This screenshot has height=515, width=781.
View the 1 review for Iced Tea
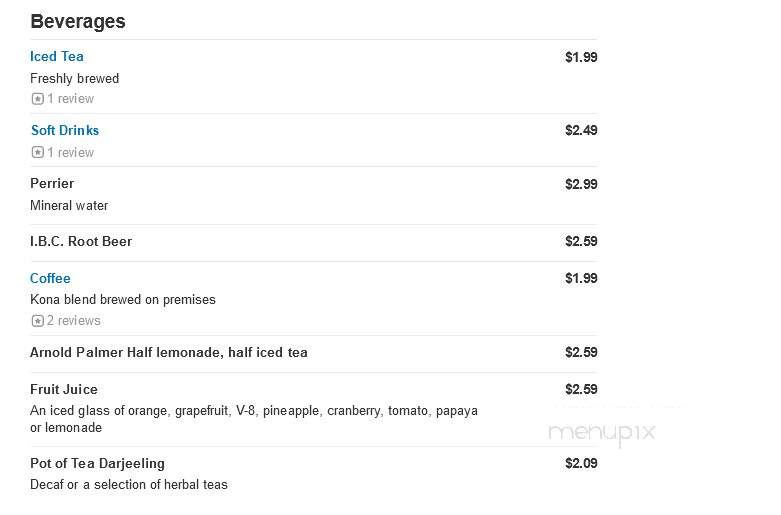(x=70, y=99)
